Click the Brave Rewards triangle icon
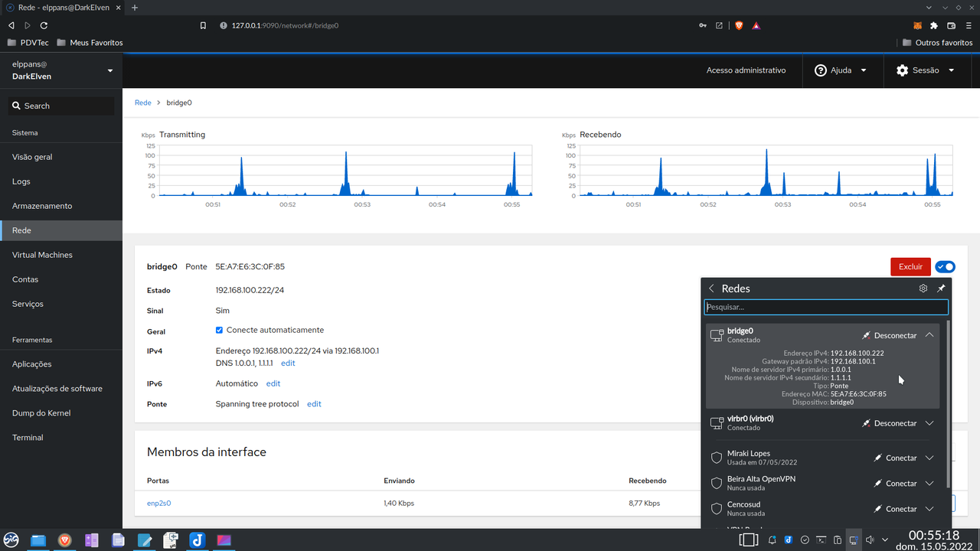This screenshot has height=551, width=980. coord(756,25)
